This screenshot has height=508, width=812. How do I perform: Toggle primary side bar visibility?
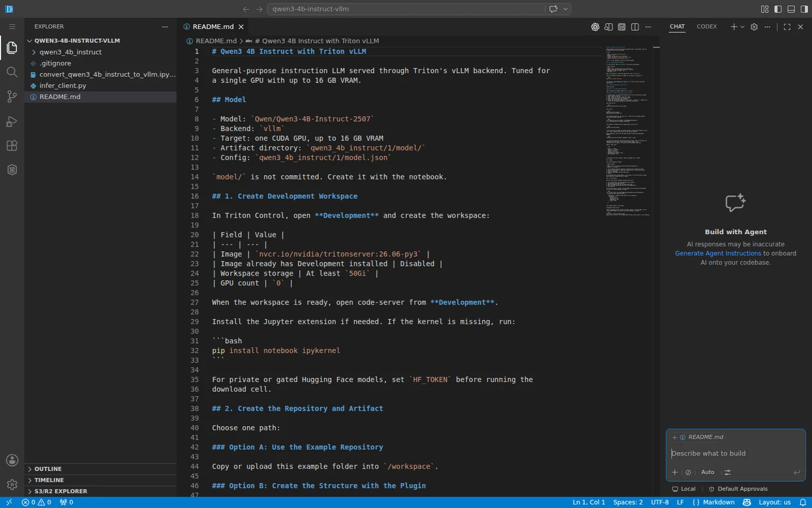point(778,9)
